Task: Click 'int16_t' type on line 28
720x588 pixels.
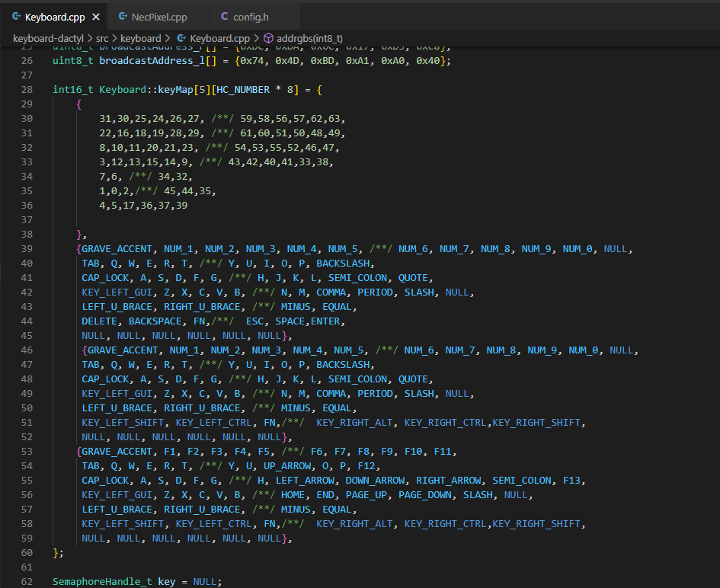Action: [x=73, y=90]
